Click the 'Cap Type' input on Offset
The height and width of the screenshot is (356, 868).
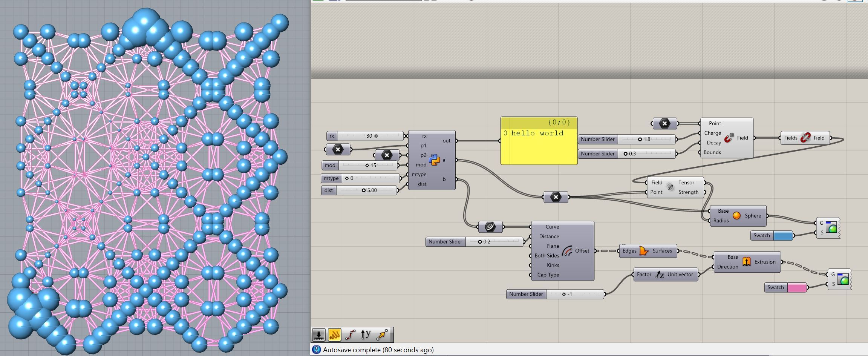point(548,275)
